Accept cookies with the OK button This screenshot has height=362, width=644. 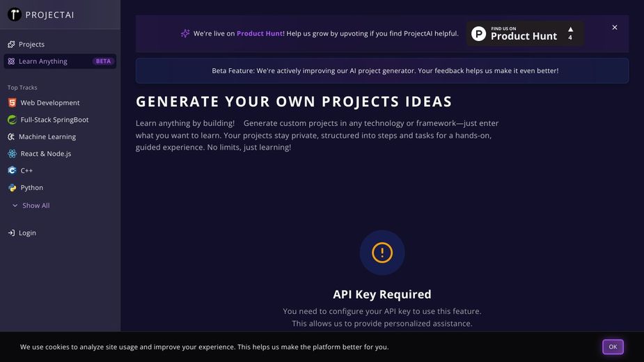(x=613, y=347)
